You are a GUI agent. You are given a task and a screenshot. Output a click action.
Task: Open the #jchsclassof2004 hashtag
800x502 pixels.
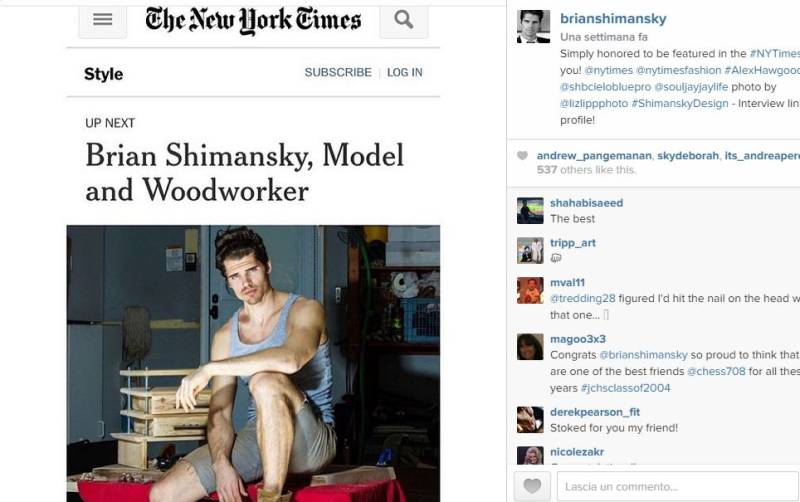pyautogui.click(x=626, y=388)
